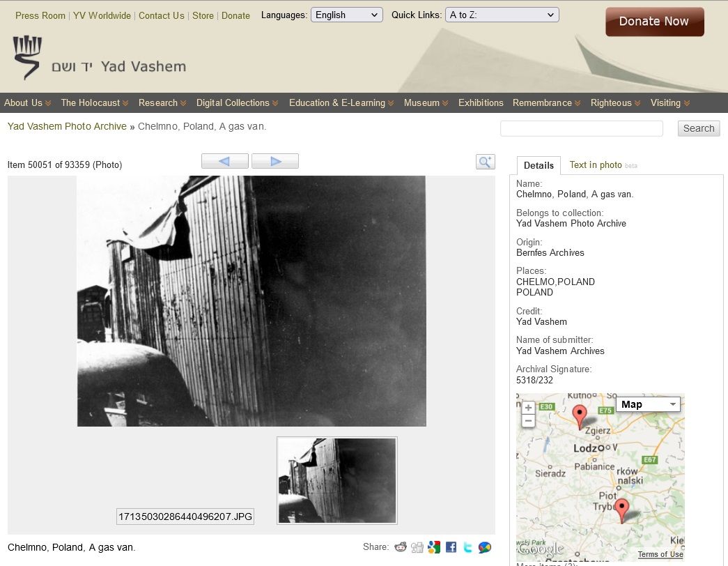This screenshot has width=728, height=566.
Task: Open the Languages dropdown
Action: (x=346, y=15)
